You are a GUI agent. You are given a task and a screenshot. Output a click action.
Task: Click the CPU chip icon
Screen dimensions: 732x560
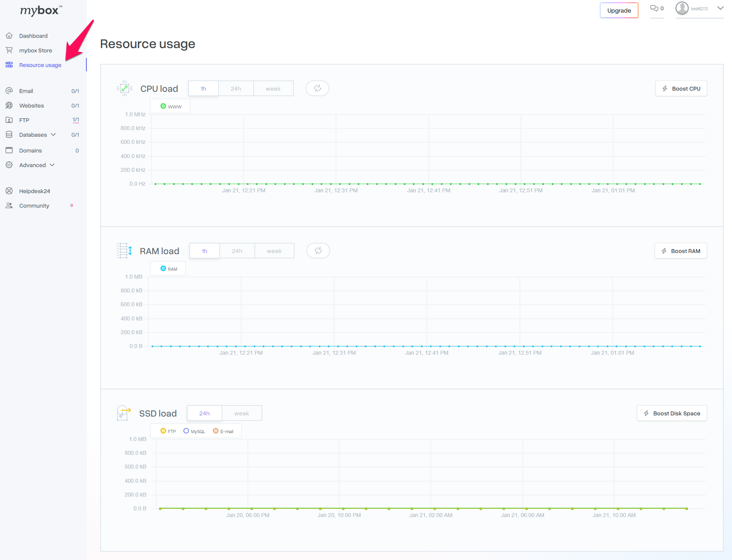pyautogui.click(x=125, y=88)
